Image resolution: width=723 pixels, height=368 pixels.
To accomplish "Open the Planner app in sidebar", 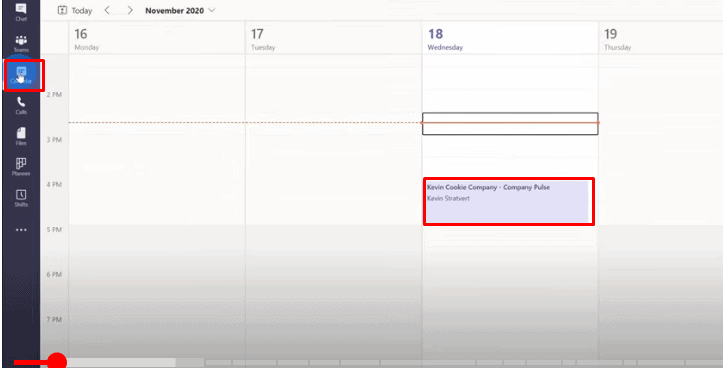I will [x=21, y=167].
